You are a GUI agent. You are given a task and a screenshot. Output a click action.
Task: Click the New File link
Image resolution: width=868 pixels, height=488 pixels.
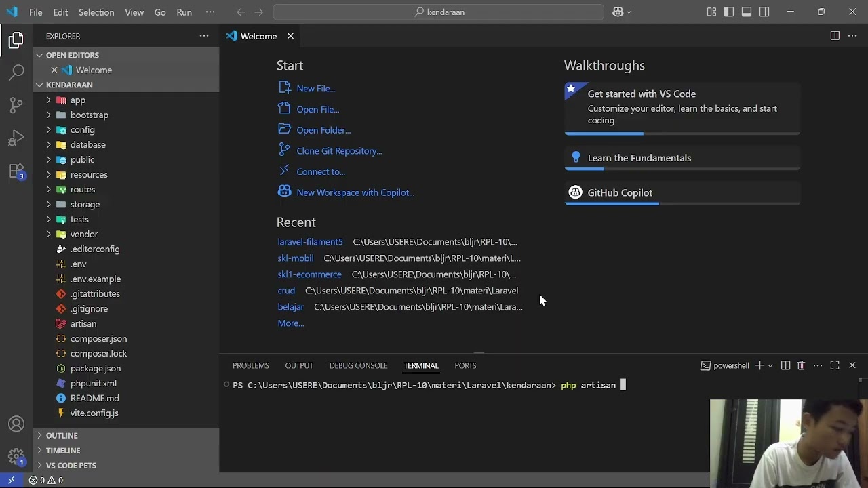pos(316,88)
